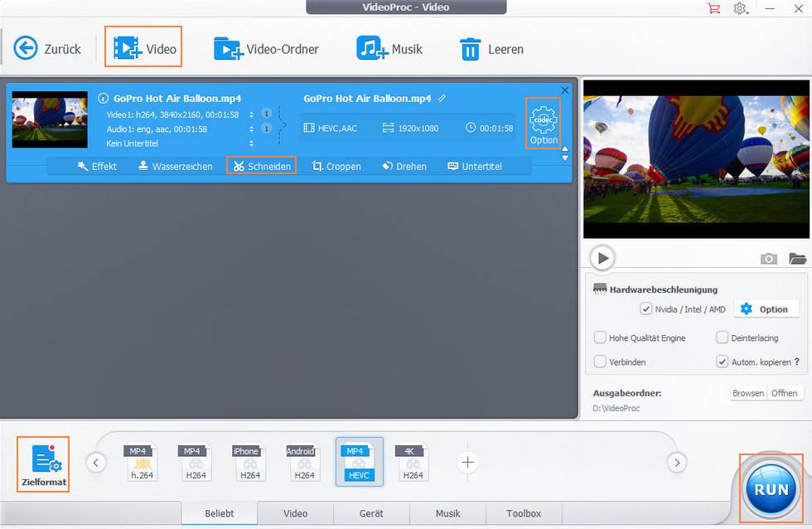The height and width of the screenshot is (529, 812).
Task: Open the output folder icon under preview
Action: coord(797,258)
